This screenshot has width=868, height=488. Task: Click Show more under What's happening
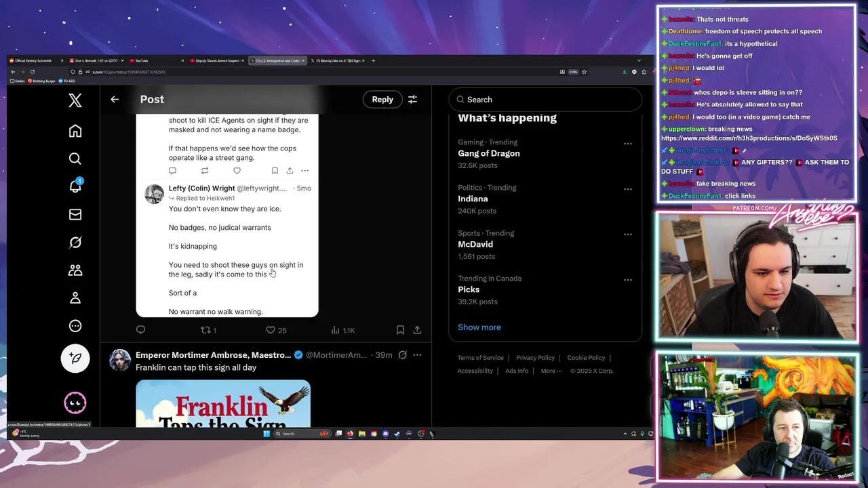(x=479, y=327)
